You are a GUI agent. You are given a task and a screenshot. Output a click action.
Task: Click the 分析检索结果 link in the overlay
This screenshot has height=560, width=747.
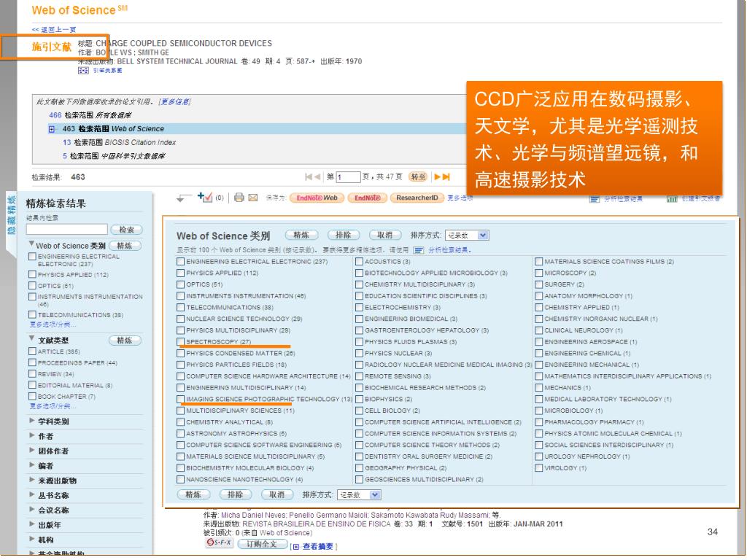(449, 250)
